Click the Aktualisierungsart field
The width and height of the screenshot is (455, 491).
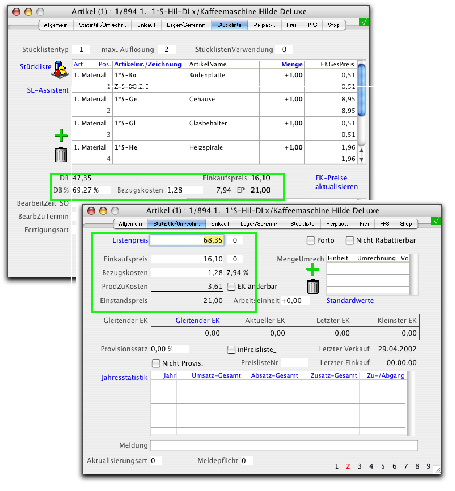(x=156, y=460)
